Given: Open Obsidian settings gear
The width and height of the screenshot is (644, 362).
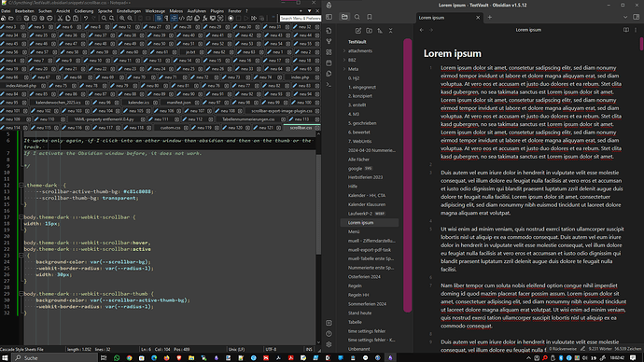Looking at the screenshot, I should [x=329, y=344].
